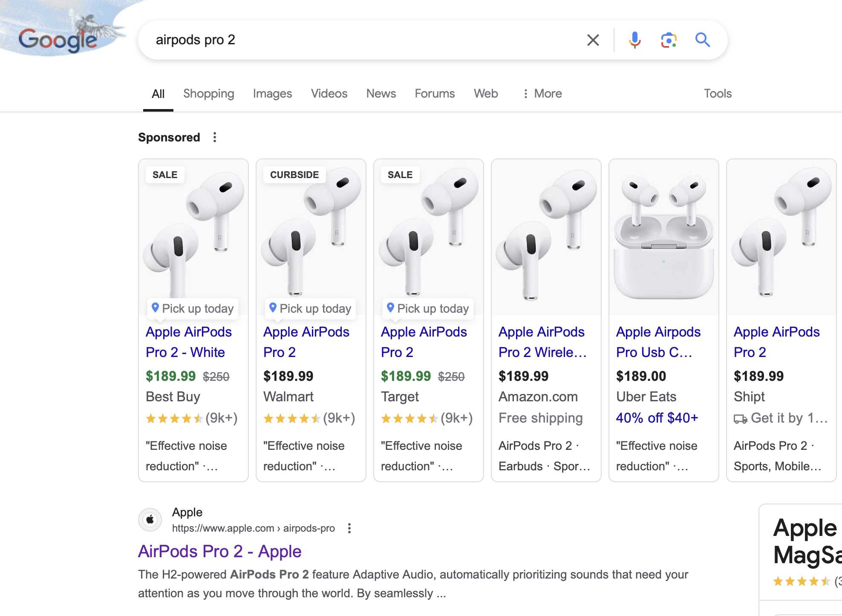
Task: Clear the search box text
Action: point(593,40)
